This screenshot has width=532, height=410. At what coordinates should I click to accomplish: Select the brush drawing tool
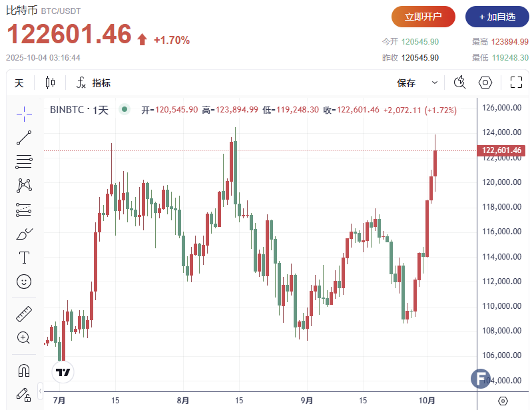[24, 234]
